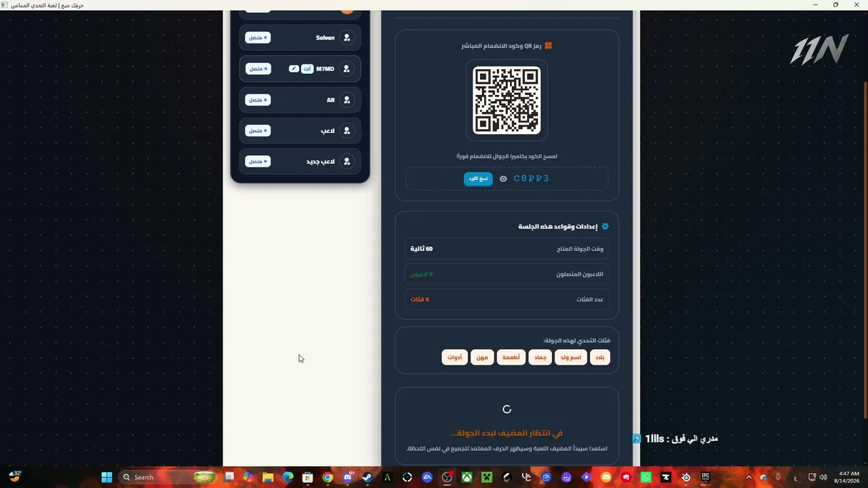Image resolution: width=868 pixels, height=488 pixels.
Task: Click the في انتظار المضيف waiting text
Action: click(x=507, y=433)
